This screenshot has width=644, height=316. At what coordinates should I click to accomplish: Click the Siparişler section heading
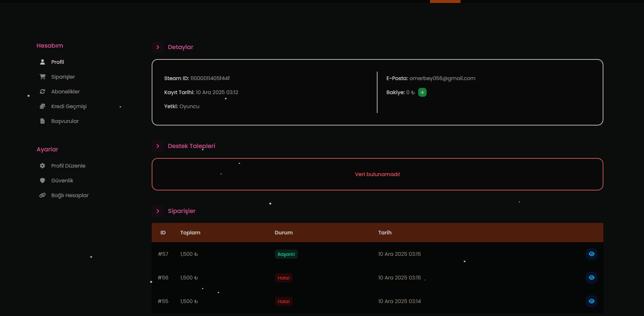[182, 211]
